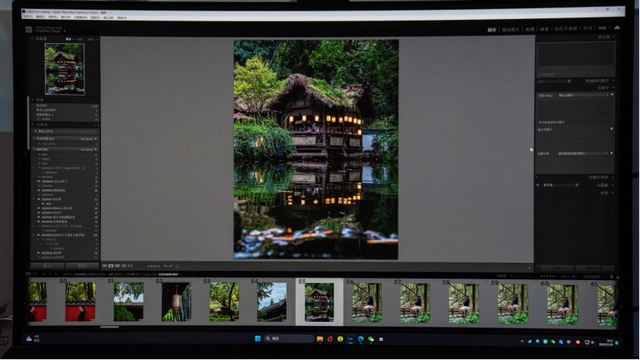Viewport: 640px width, 360px height.
Task: Open Compare view from toolbar
Action: point(118,266)
